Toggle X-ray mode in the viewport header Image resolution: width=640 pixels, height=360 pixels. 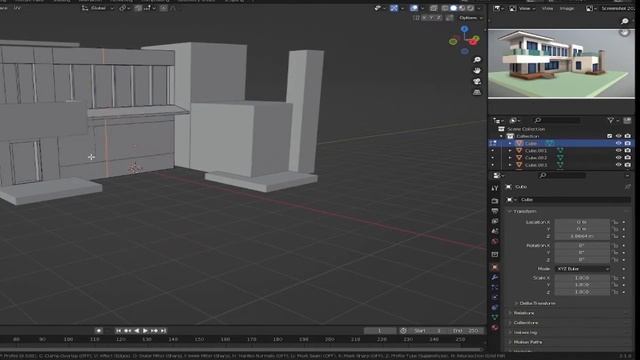pyautogui.click(x=433, y=8)
